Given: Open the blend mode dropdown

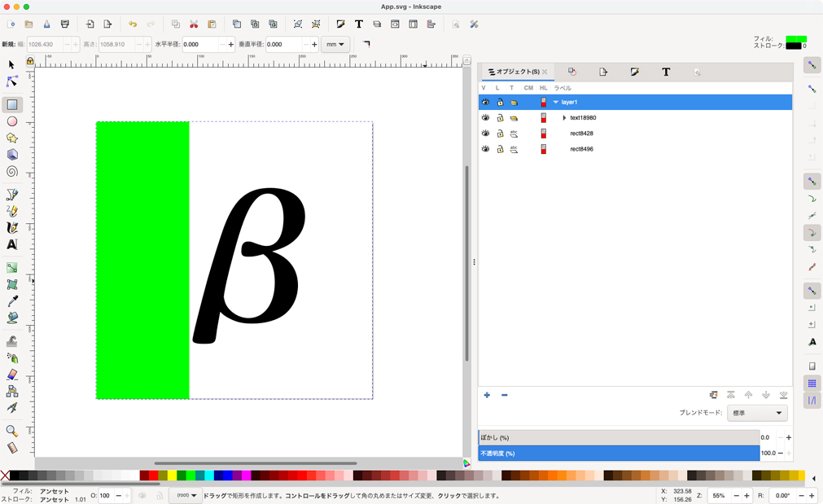Looking at the screenshot, I should pos(756,413).
